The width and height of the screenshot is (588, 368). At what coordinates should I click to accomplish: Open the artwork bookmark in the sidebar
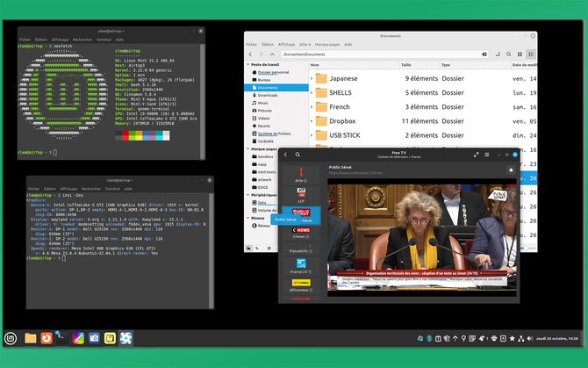coord(264,180)
